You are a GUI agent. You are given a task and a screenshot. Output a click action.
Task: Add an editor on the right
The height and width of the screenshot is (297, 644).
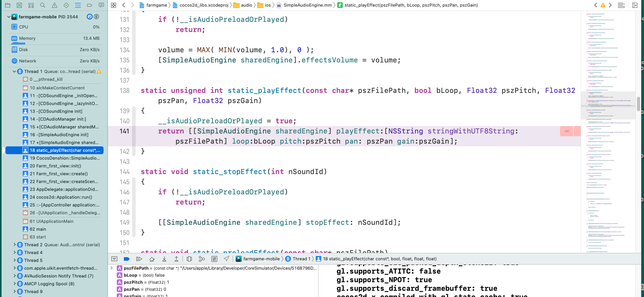[x=635, y=5]
